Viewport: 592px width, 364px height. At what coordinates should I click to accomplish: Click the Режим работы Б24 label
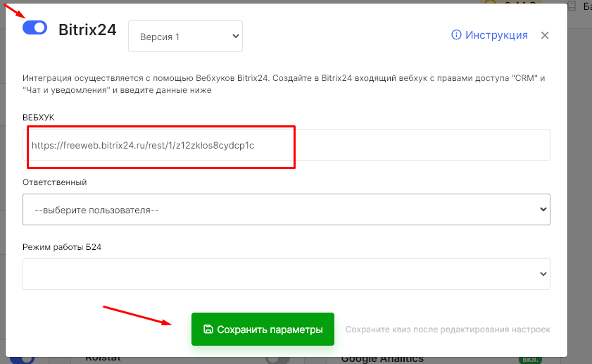click(63, 246)
